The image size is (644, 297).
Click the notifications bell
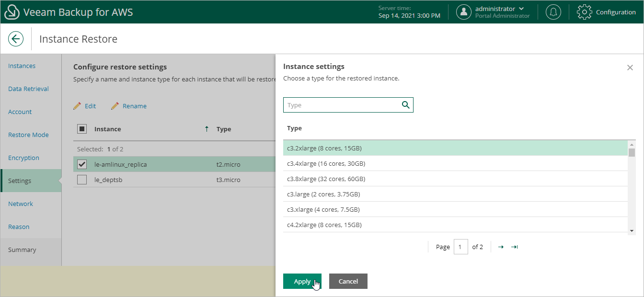coord(553,11)
